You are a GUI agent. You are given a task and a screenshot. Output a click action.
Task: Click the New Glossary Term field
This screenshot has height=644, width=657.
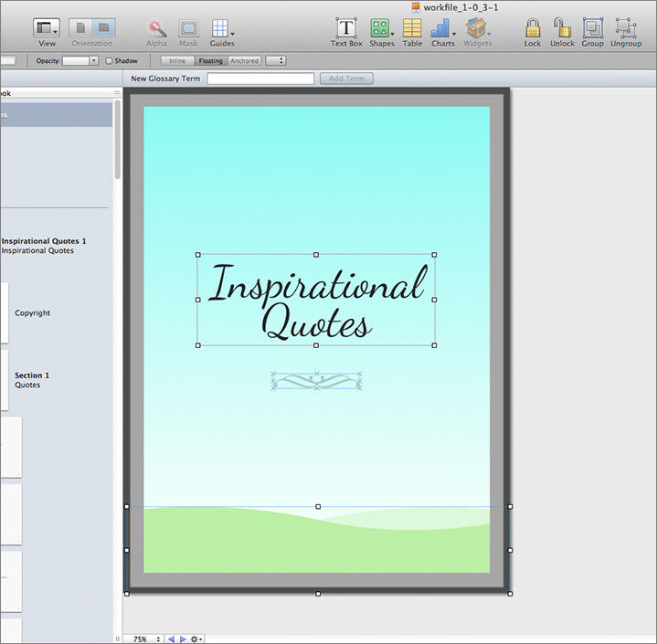click(x=260, y=79)
